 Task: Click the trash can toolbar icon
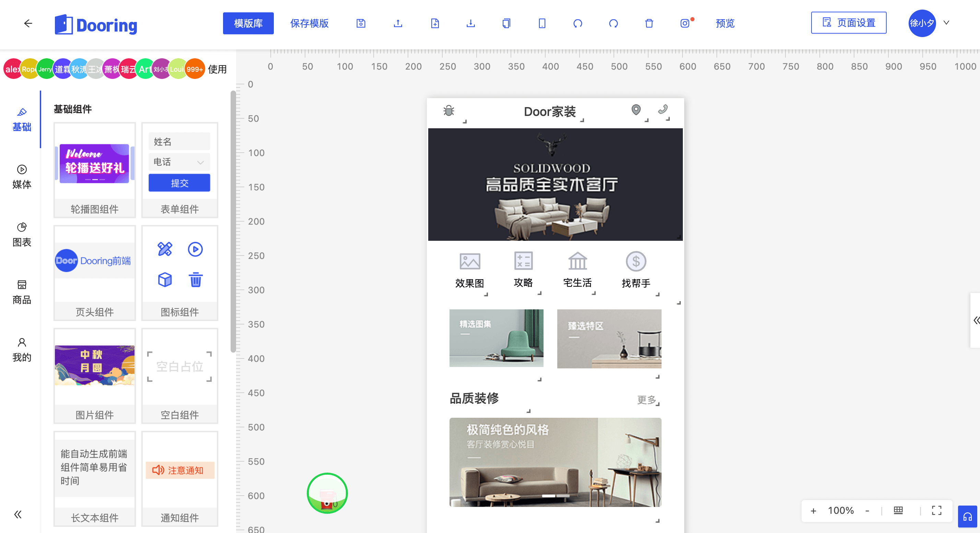click(649, 24)
